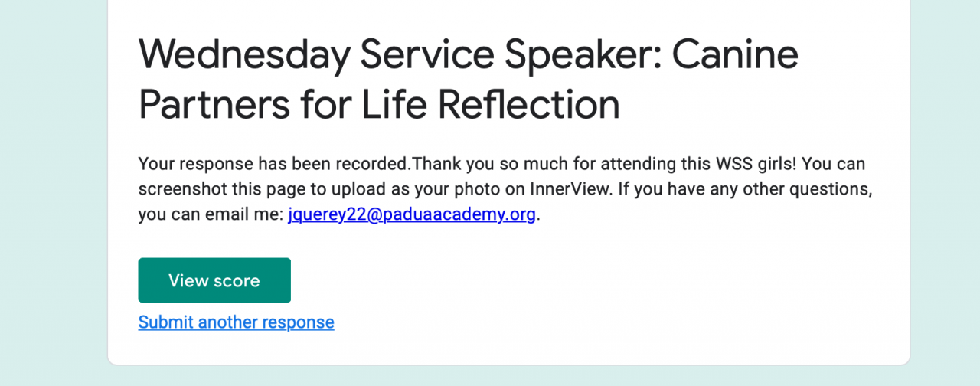Click the Submit another response link
The image size is (980, 386).
click(x=236, y=322)
